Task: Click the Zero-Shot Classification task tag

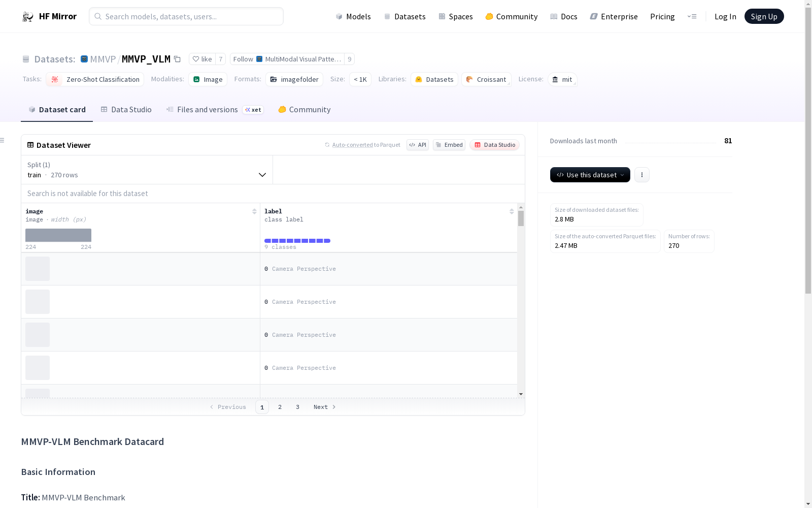Action: click(x=95, y=79)
